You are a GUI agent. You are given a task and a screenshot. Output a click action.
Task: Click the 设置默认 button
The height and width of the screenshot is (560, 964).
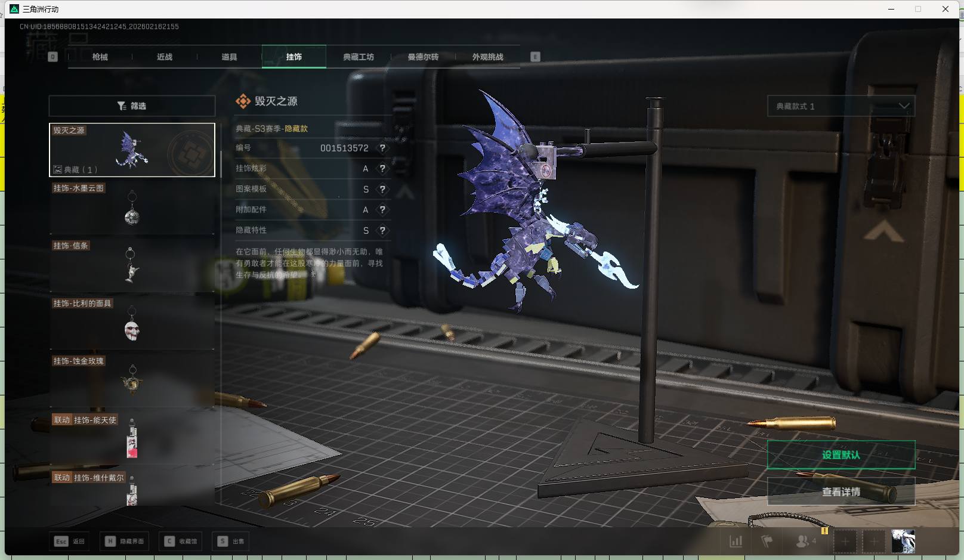pos(841,455)
